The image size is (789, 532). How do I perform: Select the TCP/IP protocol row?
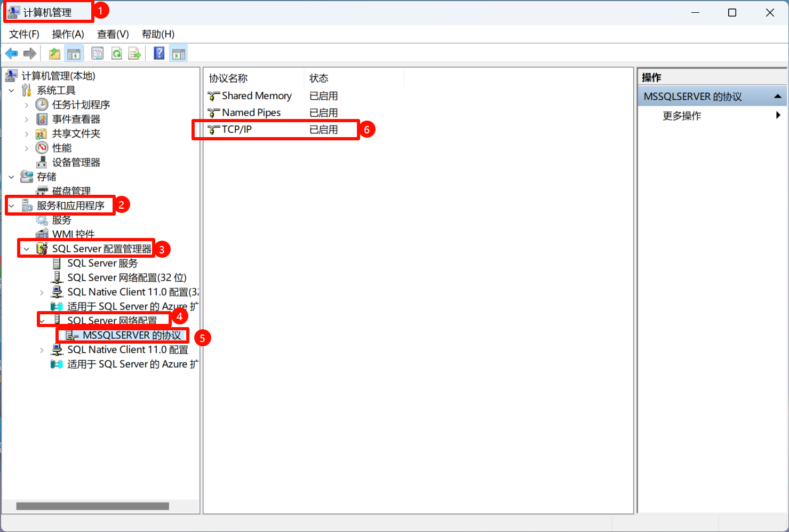tap(237, 130)
